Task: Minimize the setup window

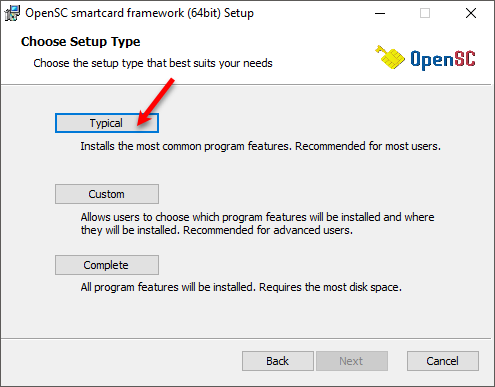Action: coord(380,13)
